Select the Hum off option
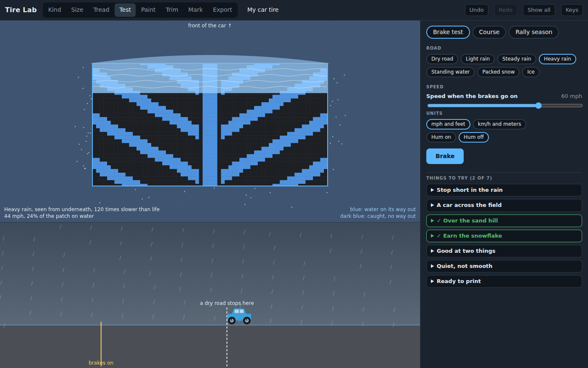The width and height of the screenshot is (588, 368). pyautogui.click(x=473, y=137)
